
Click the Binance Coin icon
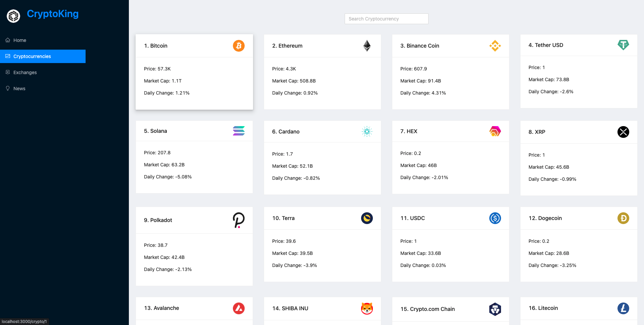pyautogui.click(x=495, y=46)
